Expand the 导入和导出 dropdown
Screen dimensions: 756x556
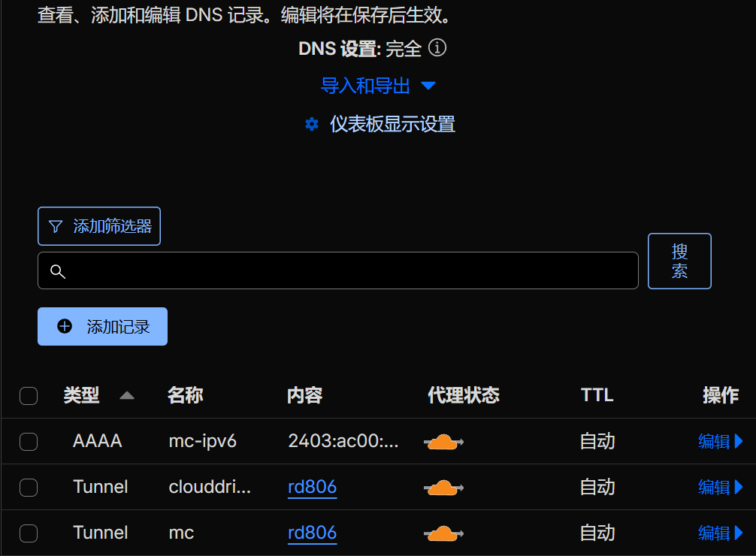(379, 86)
